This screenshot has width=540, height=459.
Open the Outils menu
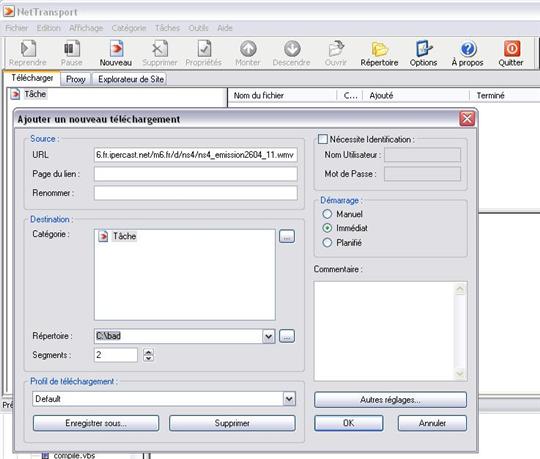[x=198, y=28]
